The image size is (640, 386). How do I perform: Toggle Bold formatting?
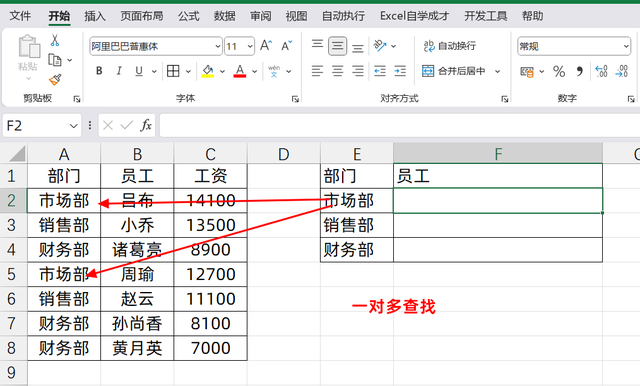99,71
